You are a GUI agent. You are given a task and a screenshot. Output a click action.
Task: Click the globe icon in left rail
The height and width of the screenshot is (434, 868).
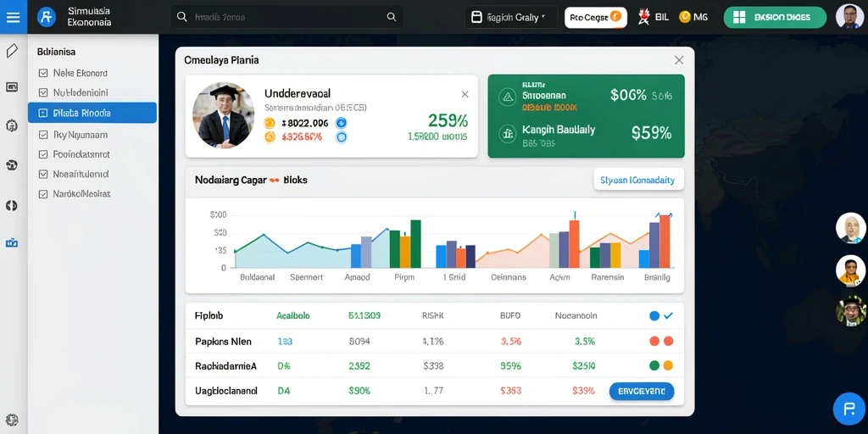[x=12, y=165]
